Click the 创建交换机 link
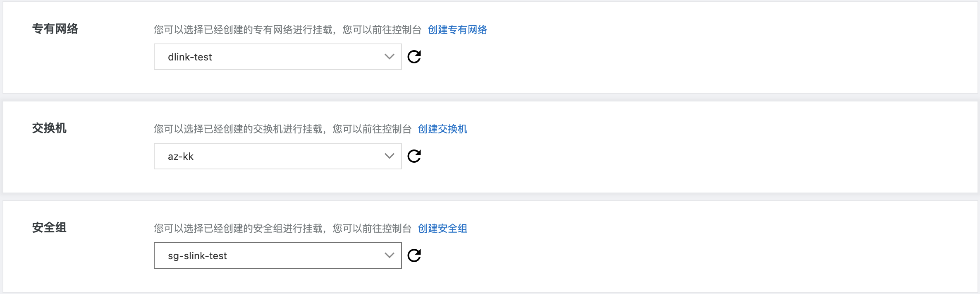This screenshot has width=980, height=294. point(442,130)
